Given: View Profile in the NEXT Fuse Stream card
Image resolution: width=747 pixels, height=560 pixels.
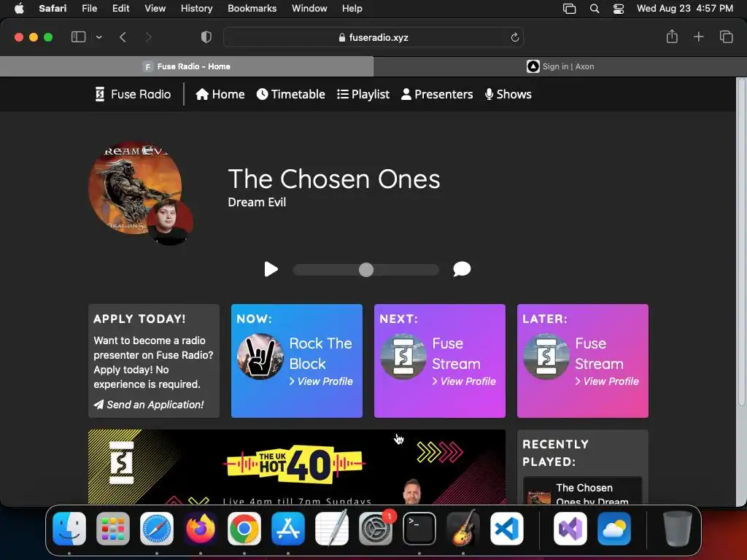Looking at the screenshot, I should coord(463,381).
